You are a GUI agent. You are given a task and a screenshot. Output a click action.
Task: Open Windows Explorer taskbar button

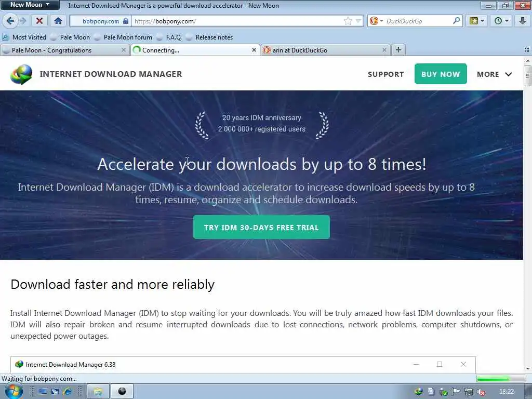[98, 391]
